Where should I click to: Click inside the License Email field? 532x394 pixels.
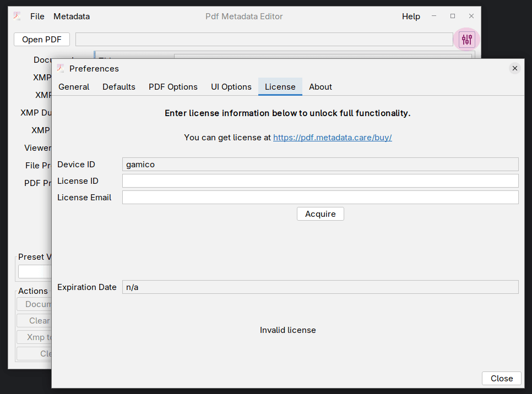click(x=320, y=197)
